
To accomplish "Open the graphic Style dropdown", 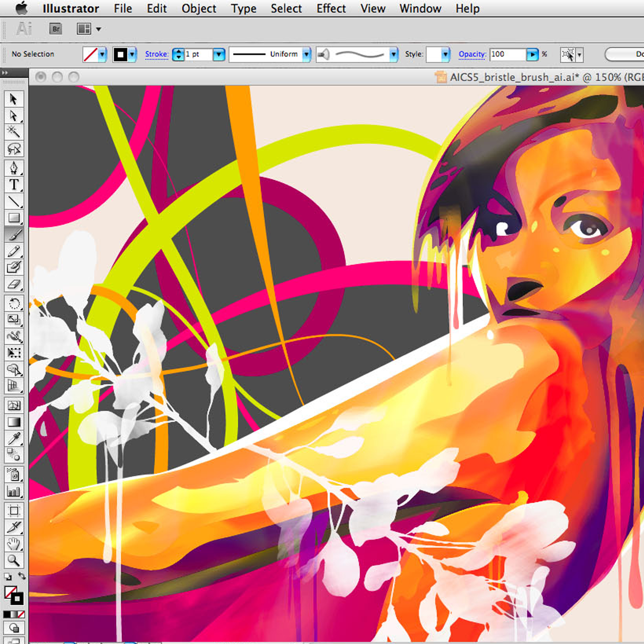I will (x=445, y=54).
